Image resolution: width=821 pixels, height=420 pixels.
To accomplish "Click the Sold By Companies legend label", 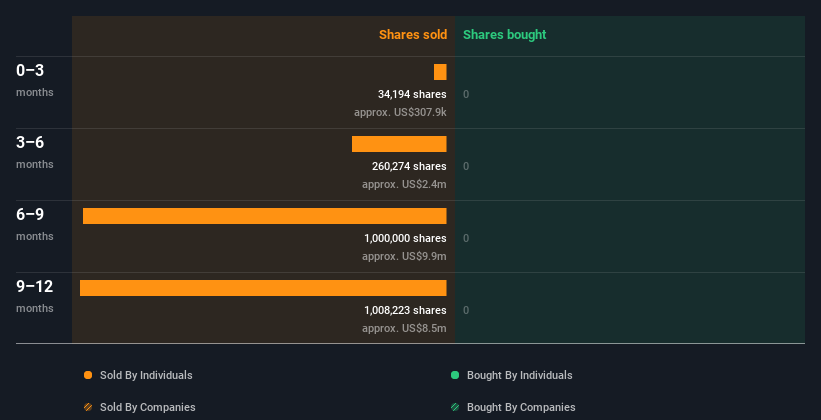I will coord(148,407).
